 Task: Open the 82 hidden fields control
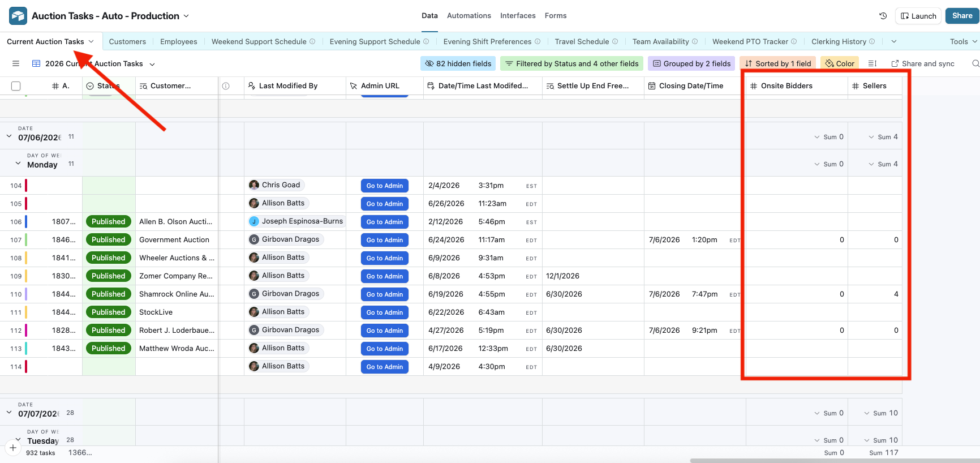click(458, 63)
